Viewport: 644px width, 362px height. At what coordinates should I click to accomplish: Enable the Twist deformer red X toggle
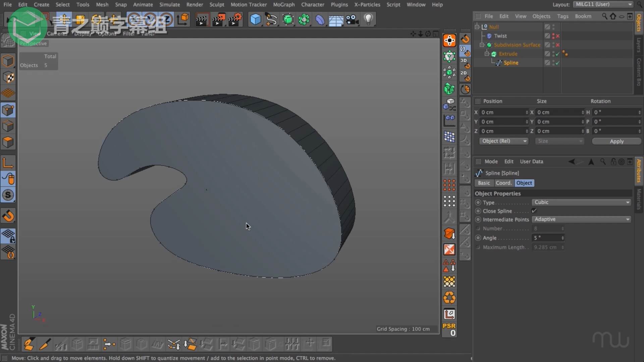558,36
